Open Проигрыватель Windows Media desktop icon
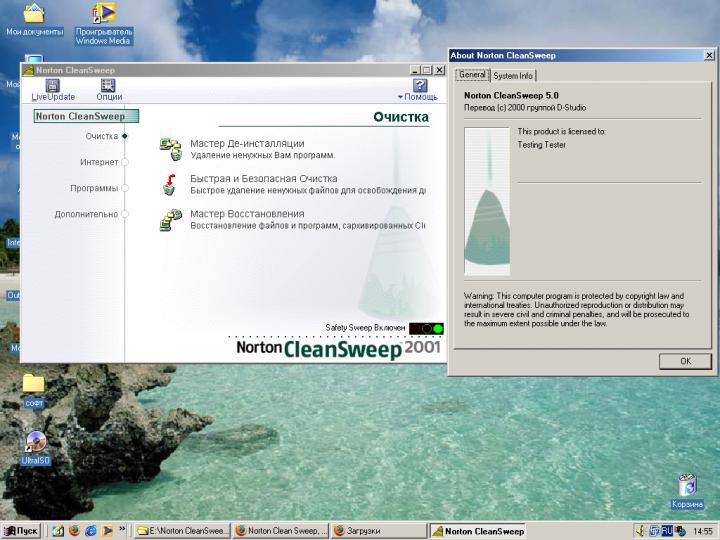The width and height of the screenshot is (720, 540). [103, 14]
